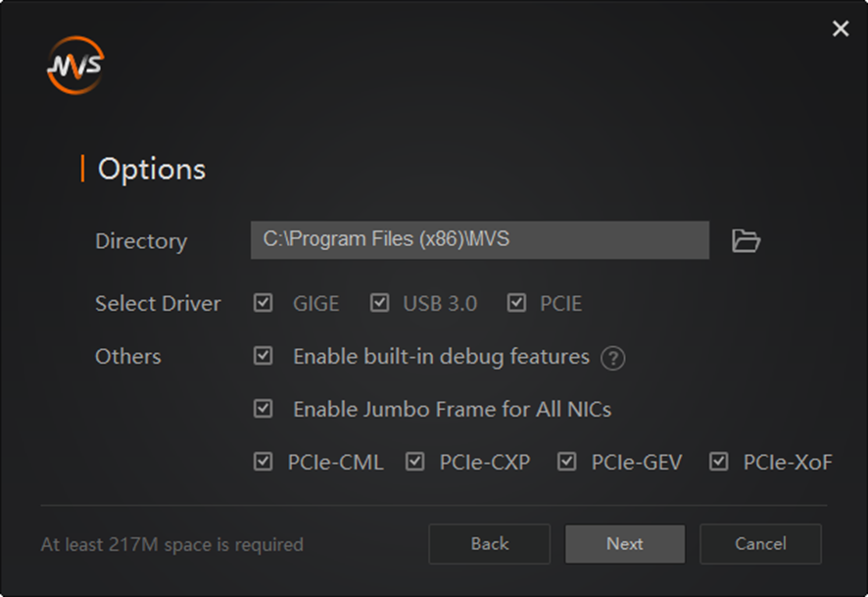The height and width of the screenshot is (597, 868).
Task: Deselect the PCIE driver checkbox
Action: click(516, 303)
